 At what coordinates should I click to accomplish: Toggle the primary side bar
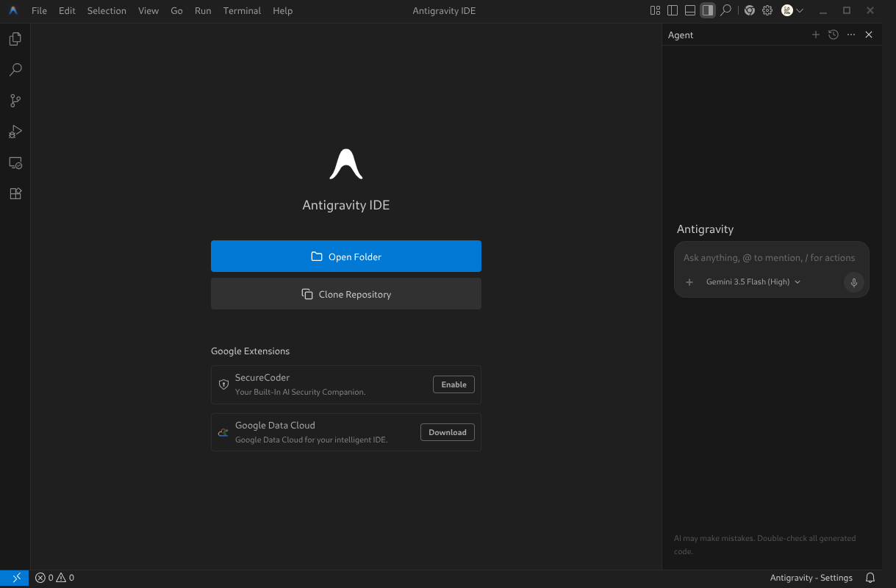tap(673, 10)
